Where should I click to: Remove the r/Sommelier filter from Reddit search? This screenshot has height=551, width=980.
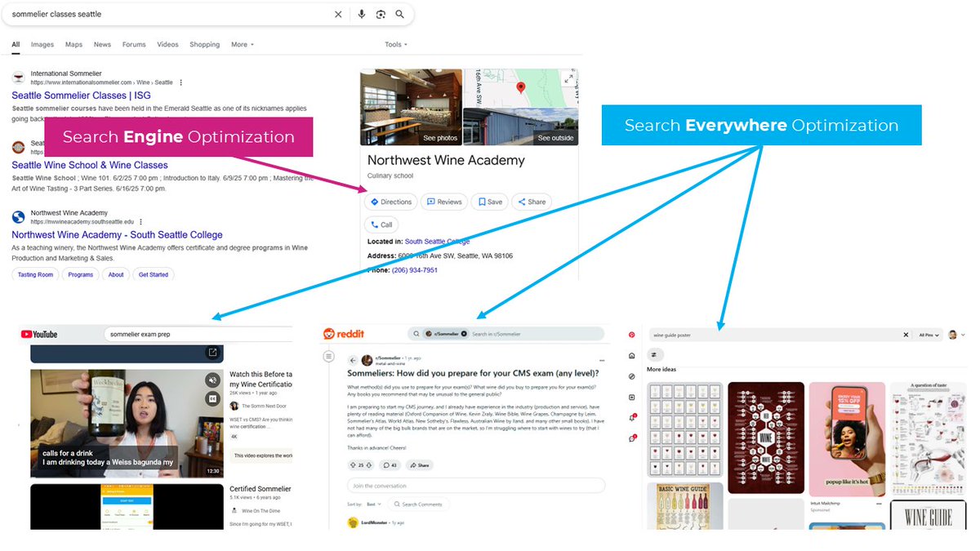tap(464, 334)
